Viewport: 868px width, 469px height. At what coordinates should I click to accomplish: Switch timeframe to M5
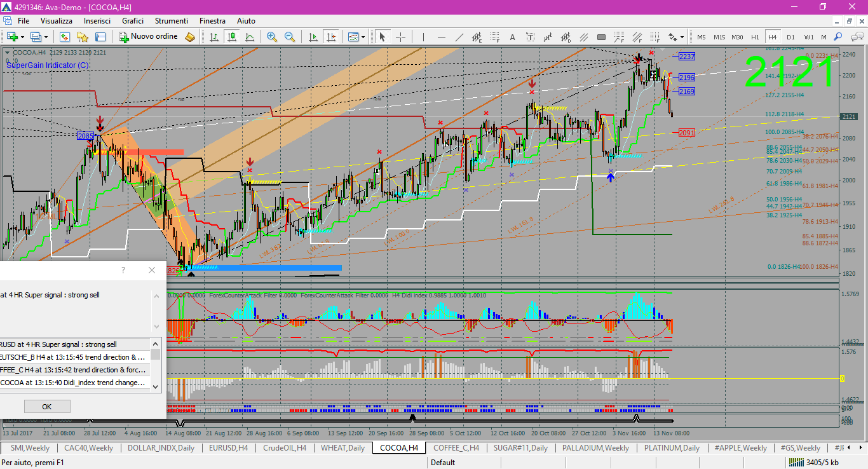pyautogui.click(x=702, y=37)
